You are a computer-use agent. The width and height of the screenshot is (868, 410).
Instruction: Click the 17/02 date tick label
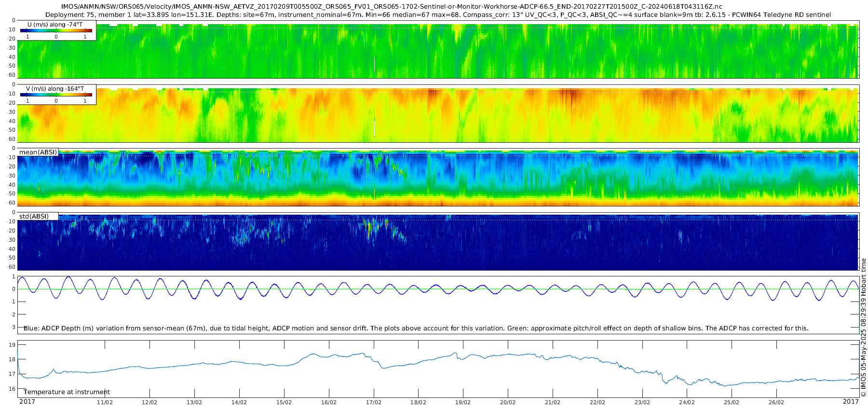pyautogui.click(x=373, y=402)
